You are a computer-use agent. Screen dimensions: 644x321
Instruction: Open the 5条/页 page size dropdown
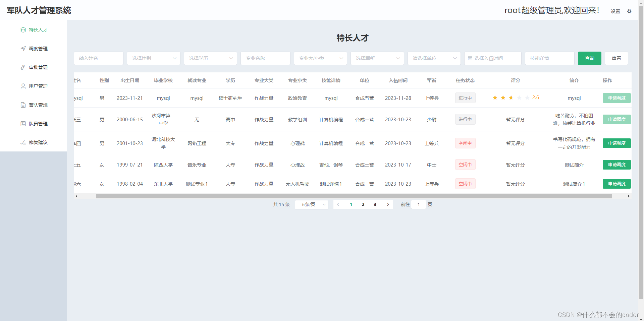(312, 204)
